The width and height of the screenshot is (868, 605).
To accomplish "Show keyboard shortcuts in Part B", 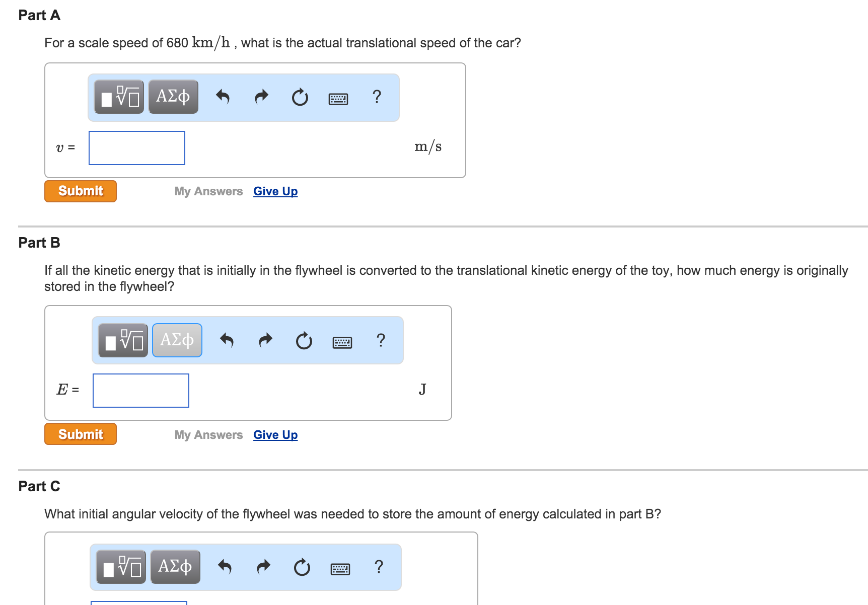I will pos(342,343).
